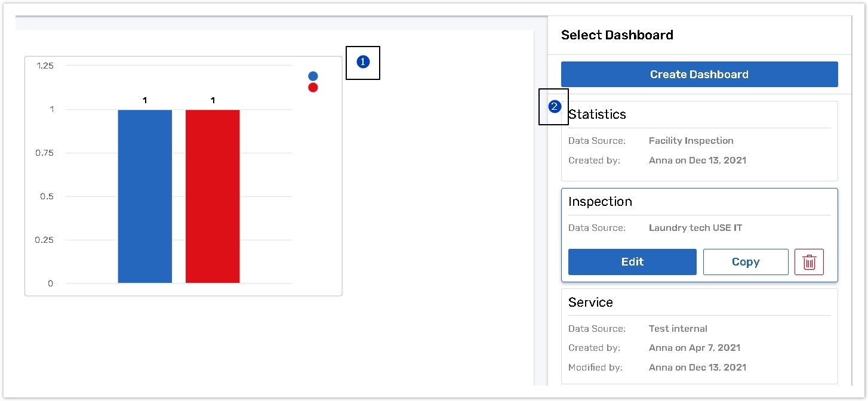Image resolution: width=868 pixels, height=401 pixels.
Task: Click the blue legend dot
Action: point(313,76)
